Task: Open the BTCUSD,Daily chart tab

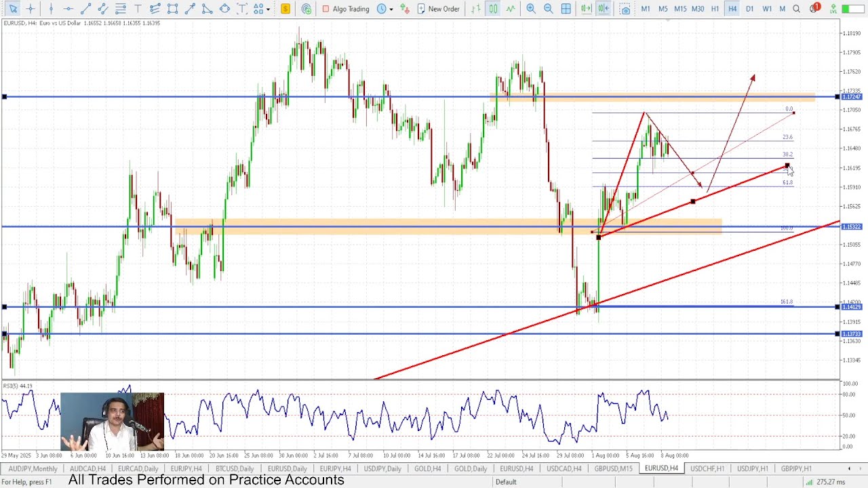Action: (235, 468)
